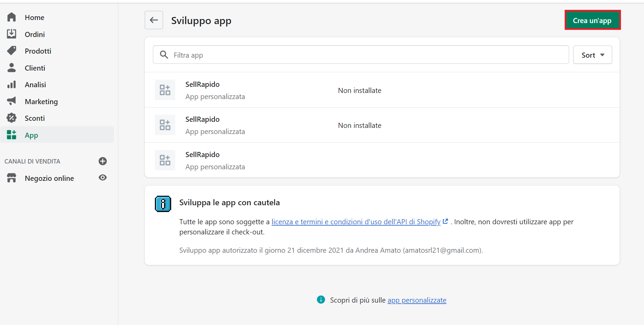Click the search magnifier icon
Screen dimensions: 644x325
tap(164, 55)
